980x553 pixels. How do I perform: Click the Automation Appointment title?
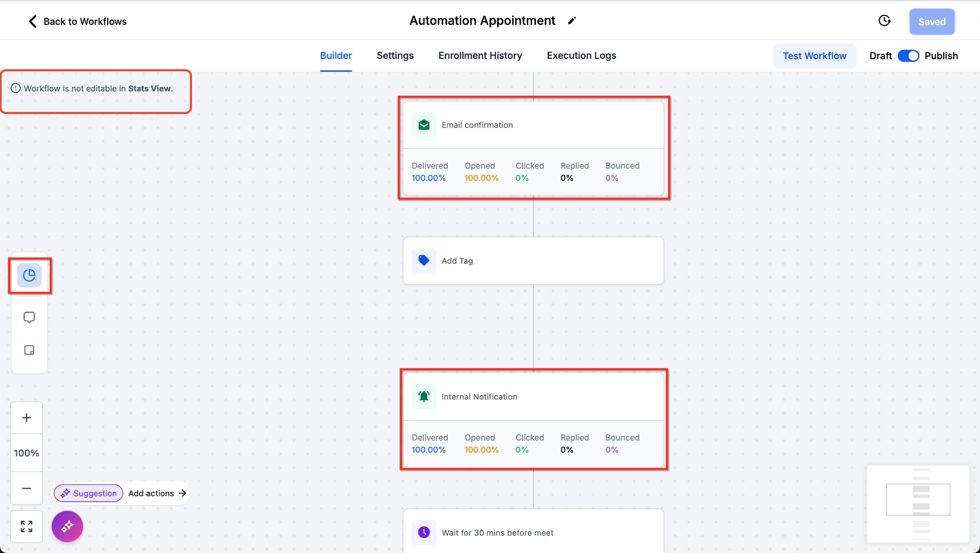pyautogui.click(x=482, y=21)
